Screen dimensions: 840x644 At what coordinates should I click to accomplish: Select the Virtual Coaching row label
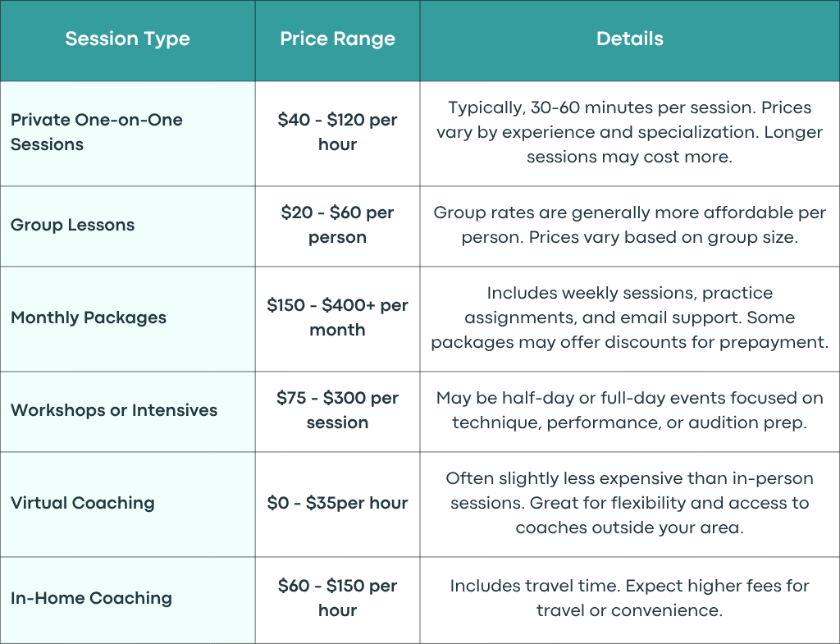[83, 503]
